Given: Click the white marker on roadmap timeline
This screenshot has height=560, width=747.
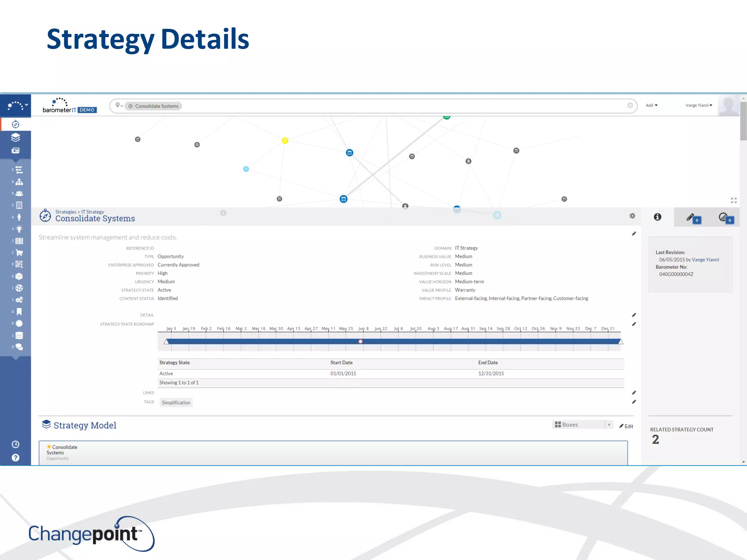Looking at the screenshot, I should pyautogui.click(x=360, y=342).
